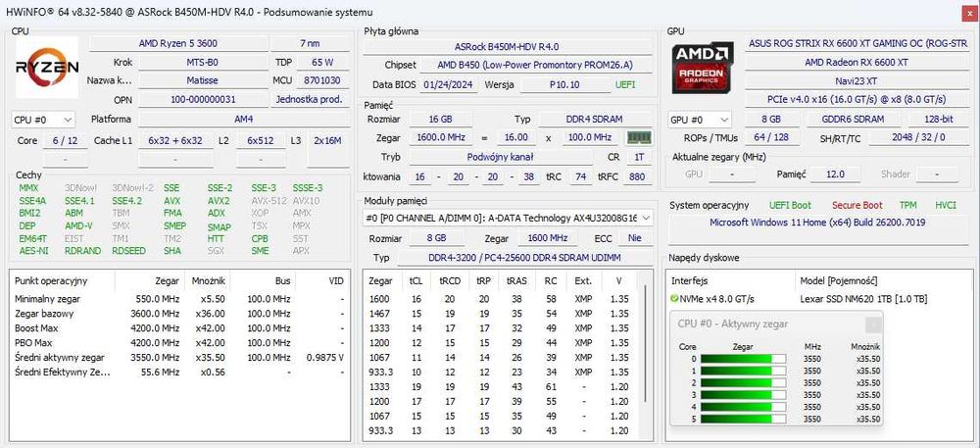This screenshot has height=448, width=980.
Task: Click the memory clock 1600.0 MHz field
Action: pos(441,137)
